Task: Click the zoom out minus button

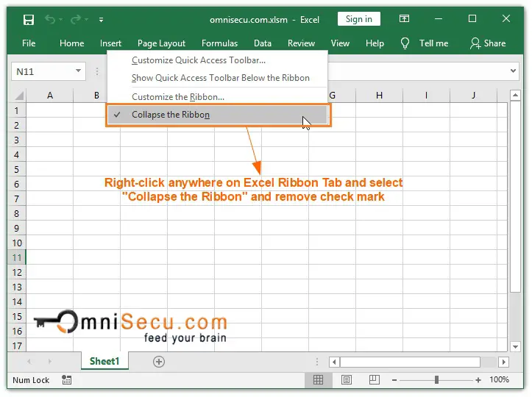Action: tap(394, 380)
